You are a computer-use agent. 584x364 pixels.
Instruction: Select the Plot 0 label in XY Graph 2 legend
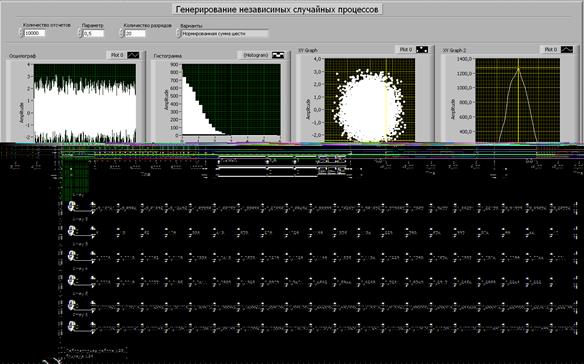[550, 50]
